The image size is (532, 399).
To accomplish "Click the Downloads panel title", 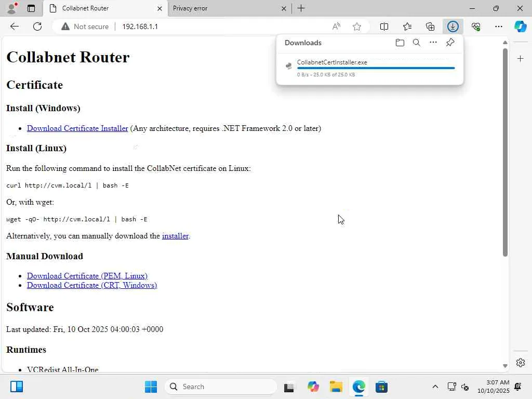I will (303, 43).
